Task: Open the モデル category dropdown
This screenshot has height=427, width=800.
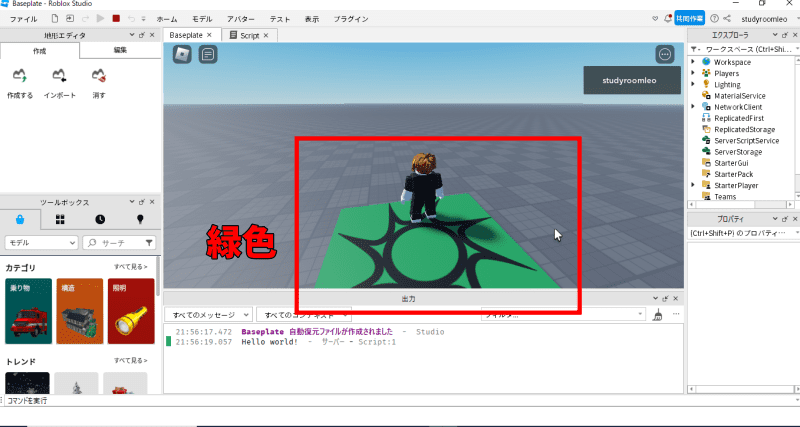Action: click(41, 243)
